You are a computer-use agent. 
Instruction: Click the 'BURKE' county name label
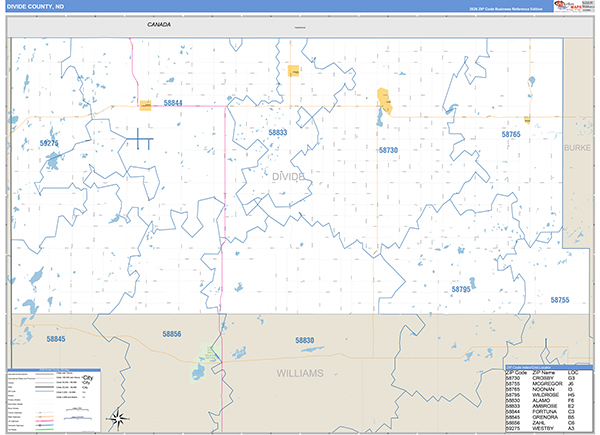pyautogui.click(x=577, y=148)
